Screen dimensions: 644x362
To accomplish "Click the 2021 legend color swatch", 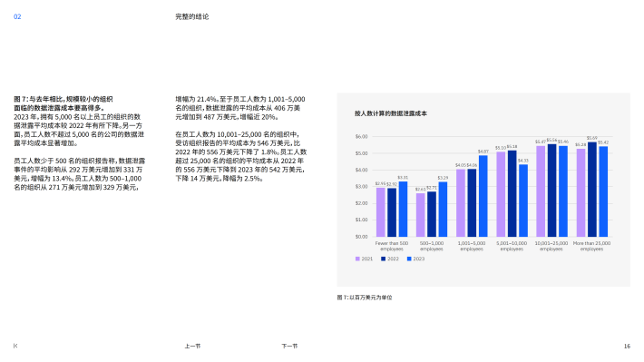I will 357,259.
